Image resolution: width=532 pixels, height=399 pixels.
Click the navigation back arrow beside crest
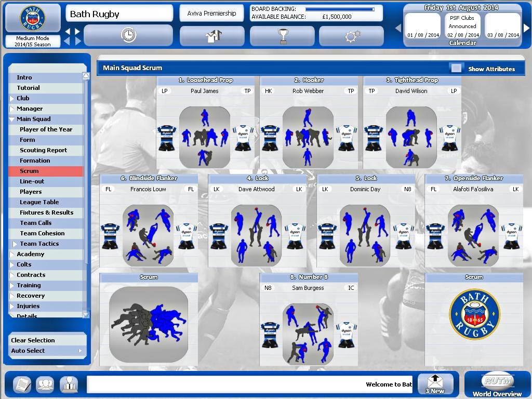pos(68,32)
